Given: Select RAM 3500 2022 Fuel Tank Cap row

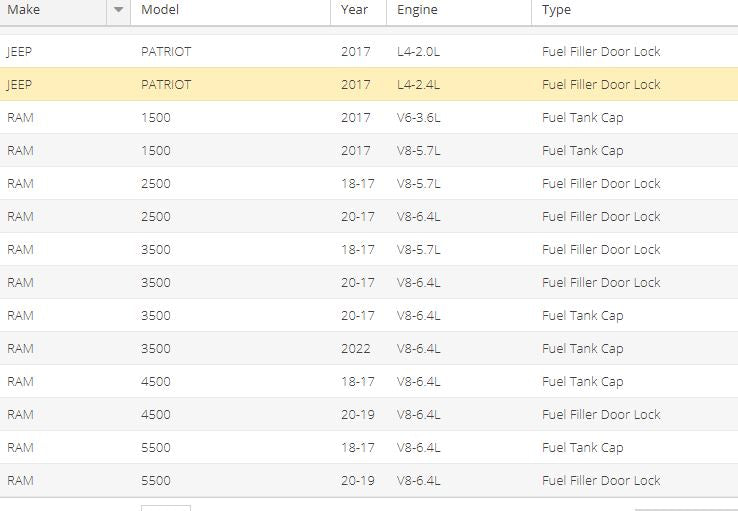Looking at the screenshot, I should click(x=369, y=348).
